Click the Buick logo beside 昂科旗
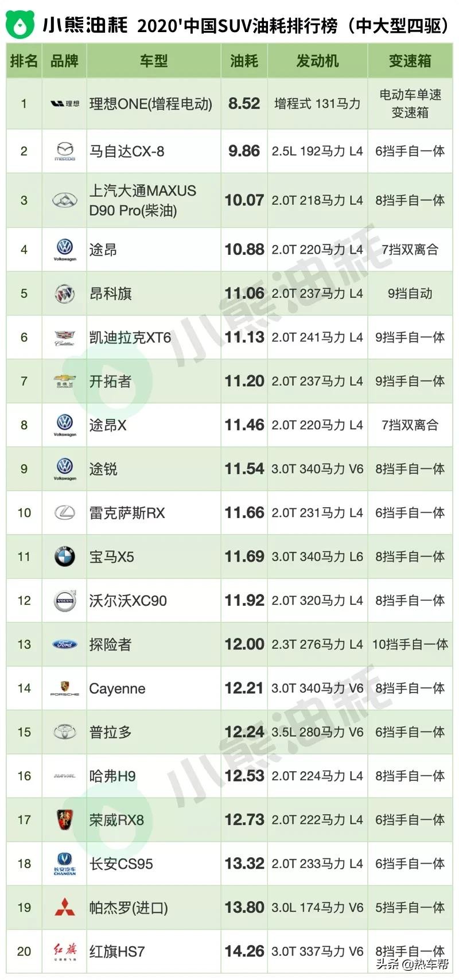 [x=65, y=294]
